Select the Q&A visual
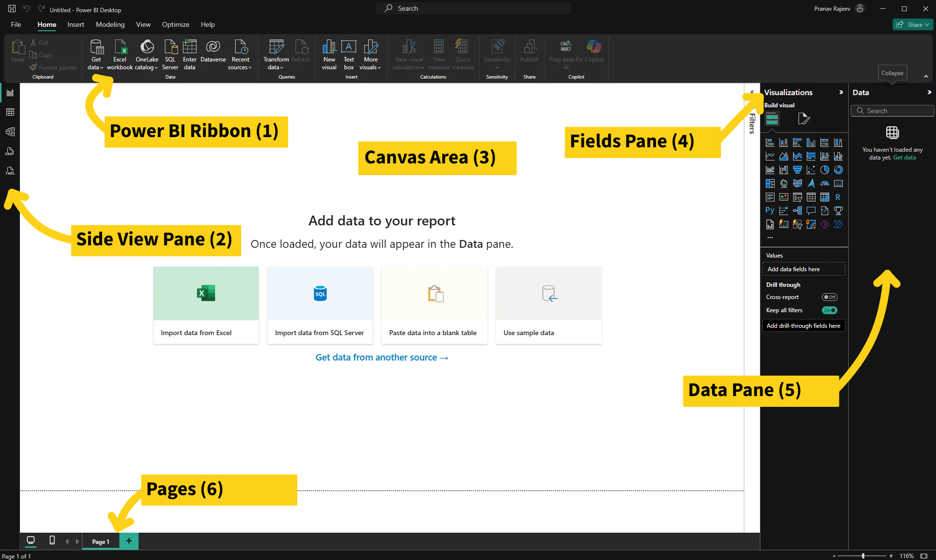The height and width of the screenshot is (560, 936). pos(811,211)
